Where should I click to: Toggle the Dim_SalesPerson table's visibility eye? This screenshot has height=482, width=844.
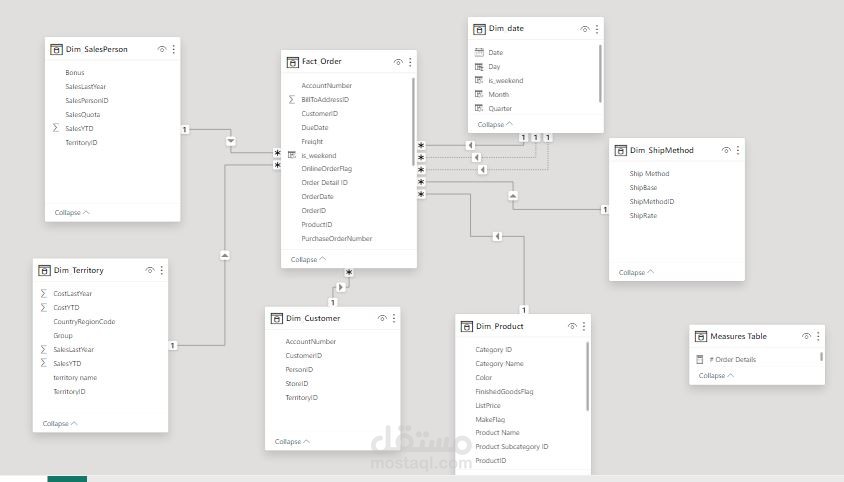click(162, 49)
